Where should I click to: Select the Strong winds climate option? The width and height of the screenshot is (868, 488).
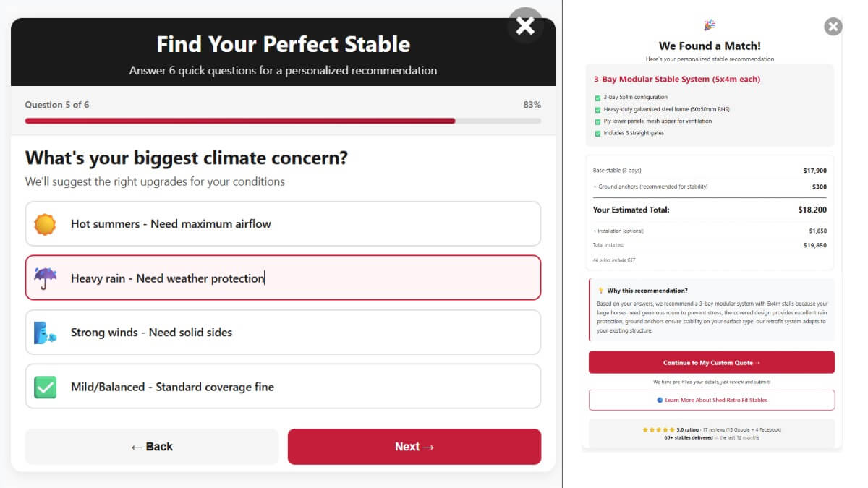coord(282,333)
